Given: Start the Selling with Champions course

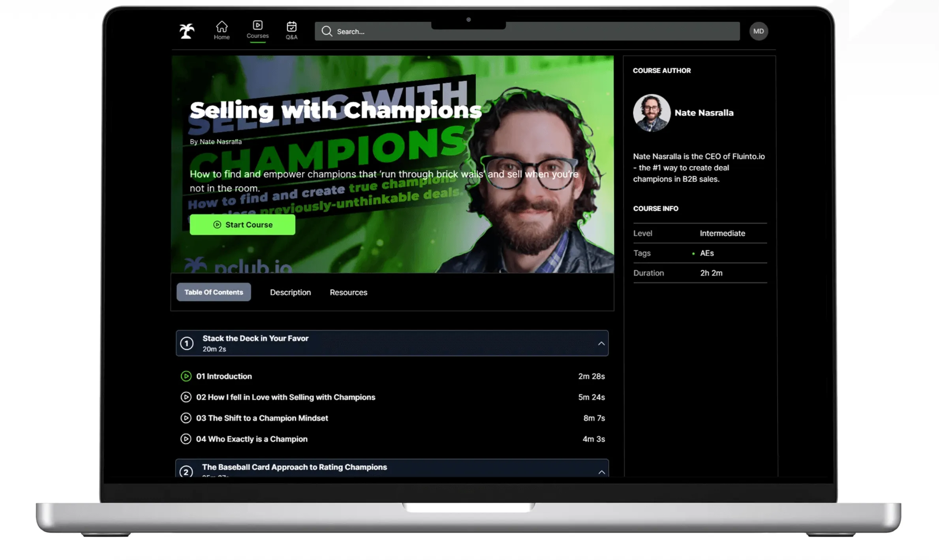Looking at the screenshot, I should [242, 225].
